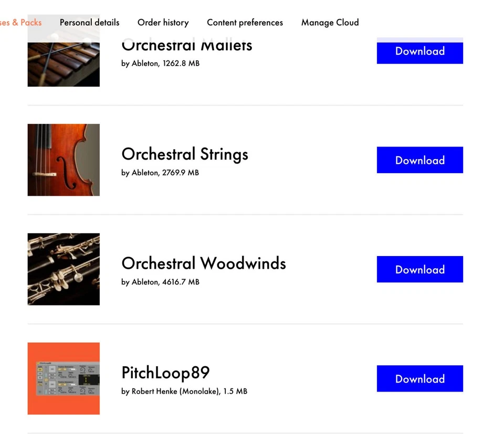This screenshot has width=504, height=434.
Task: Open the Orchestral Strings title link
Action: (184, 154)
